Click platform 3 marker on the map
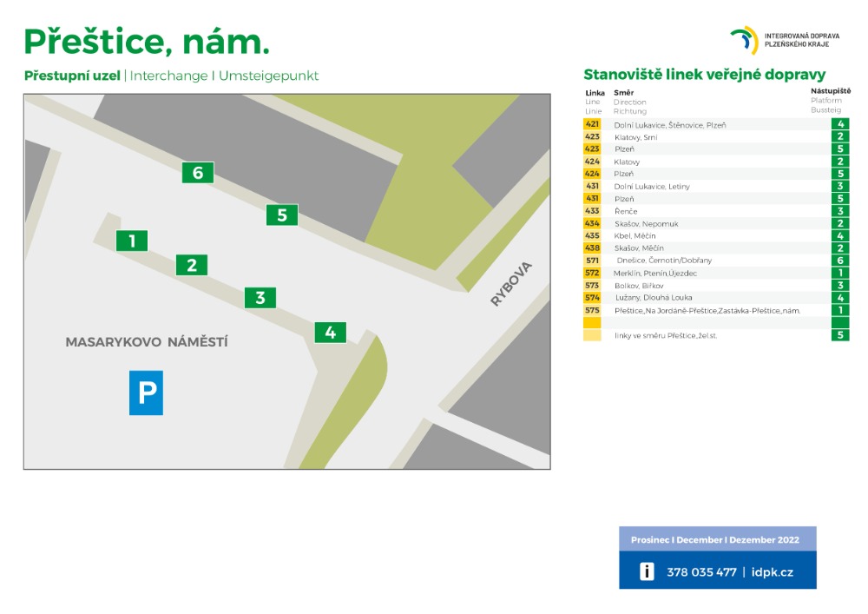This screenshot has height=614, width=868. click(x=260, y=298)
